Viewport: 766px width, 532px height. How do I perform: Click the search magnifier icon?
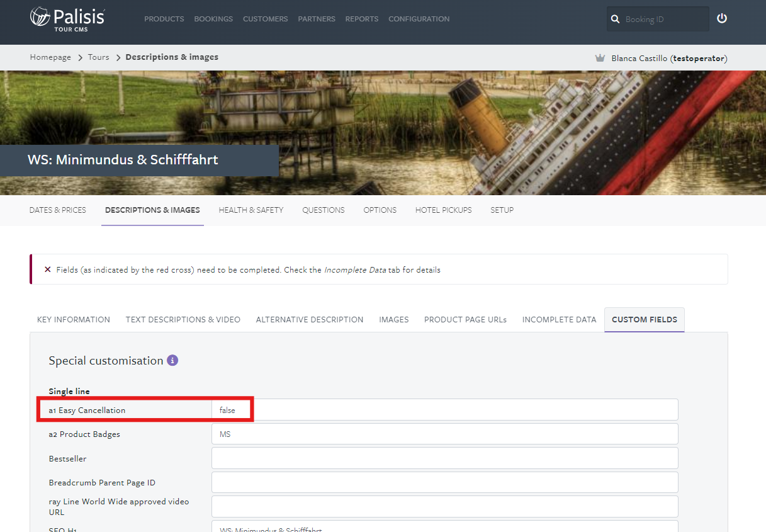click(x=615, y=20)
